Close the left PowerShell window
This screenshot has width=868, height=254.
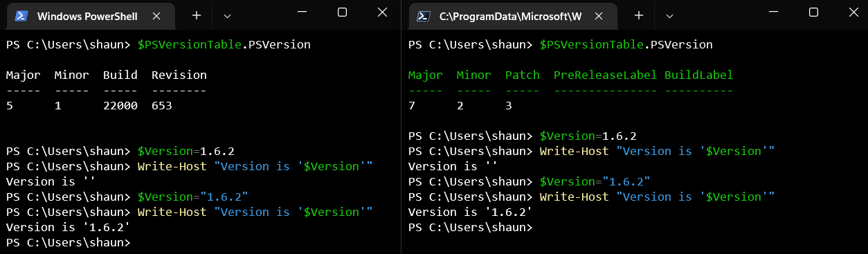tap(382, 12)
